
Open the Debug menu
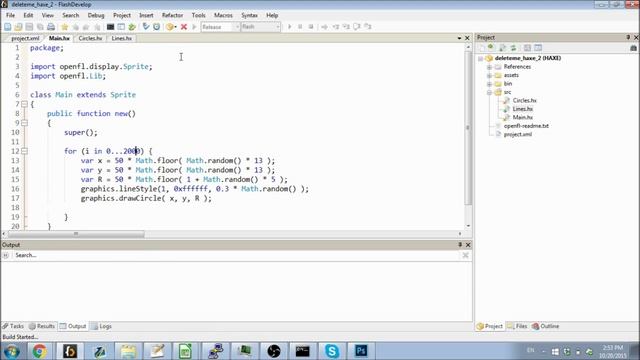[96, 15]
